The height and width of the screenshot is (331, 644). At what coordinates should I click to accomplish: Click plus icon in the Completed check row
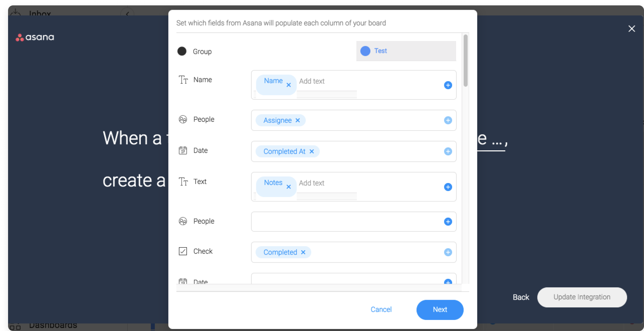[x=448, y=252]
